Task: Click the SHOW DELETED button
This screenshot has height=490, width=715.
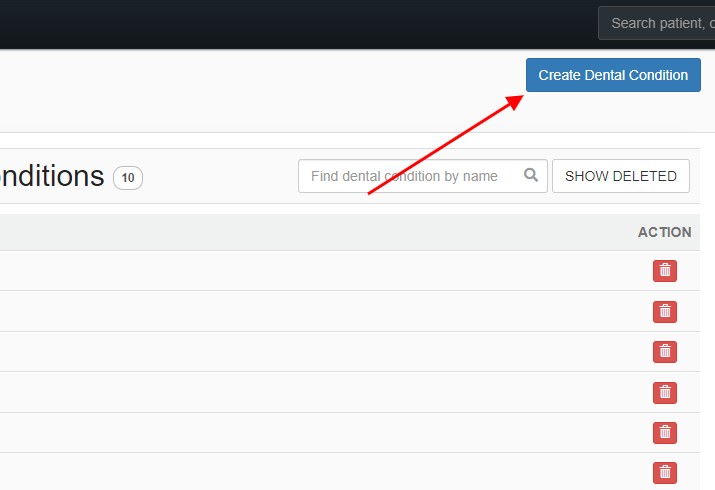Action: click(621, 176)
